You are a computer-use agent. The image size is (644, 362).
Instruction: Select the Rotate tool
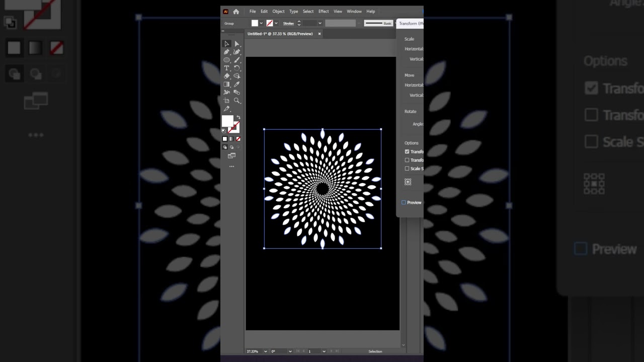237,68
